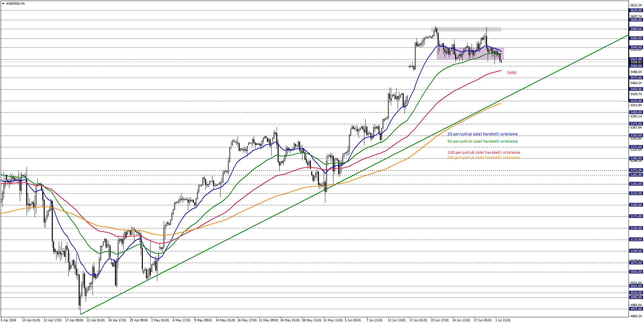This screenshot has width=644, height=324.
Task: Click the 5025.00 price level label
Action: (636, 286)
